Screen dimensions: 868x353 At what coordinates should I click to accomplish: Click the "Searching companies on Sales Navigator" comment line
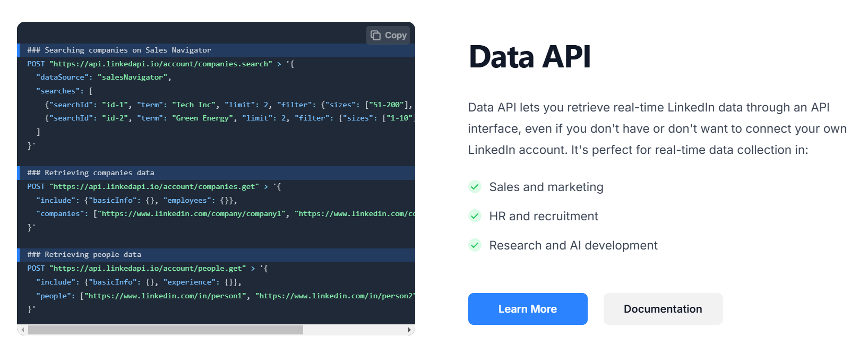click(216, 50)
